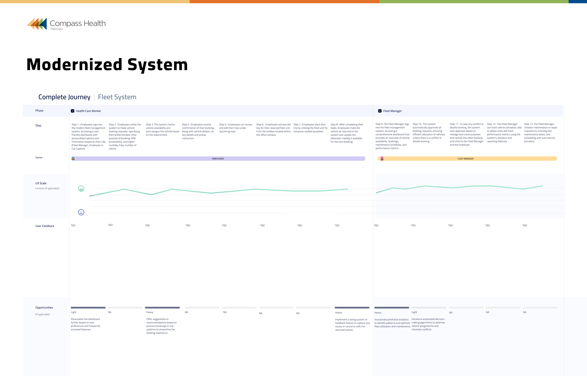Select the sad face icon on the UX Scale
The width and height of the screenshot is (587, 392).
pyautogui.click(x=81, y=212)
